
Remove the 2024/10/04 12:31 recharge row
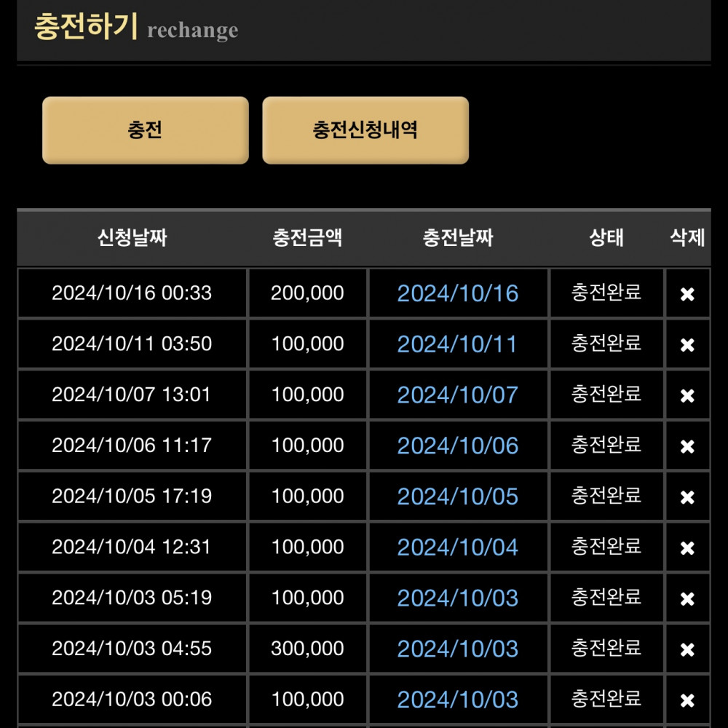click(687, 548)
